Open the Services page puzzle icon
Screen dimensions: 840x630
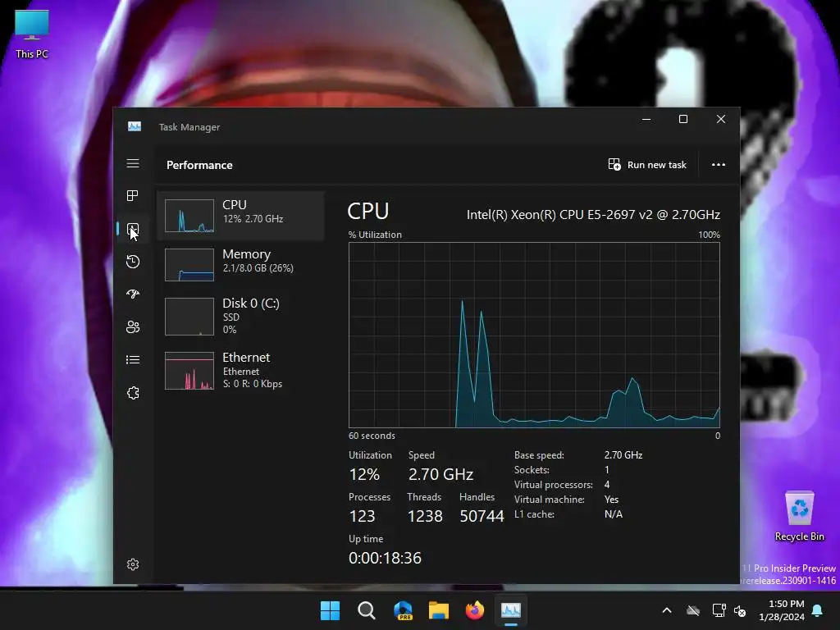click(133, 393)
